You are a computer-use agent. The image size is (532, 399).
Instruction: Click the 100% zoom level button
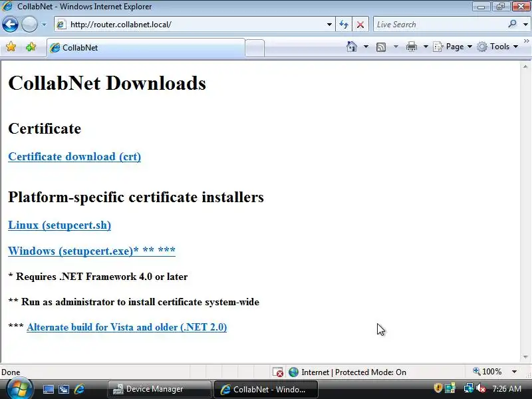tap(487, 372)
